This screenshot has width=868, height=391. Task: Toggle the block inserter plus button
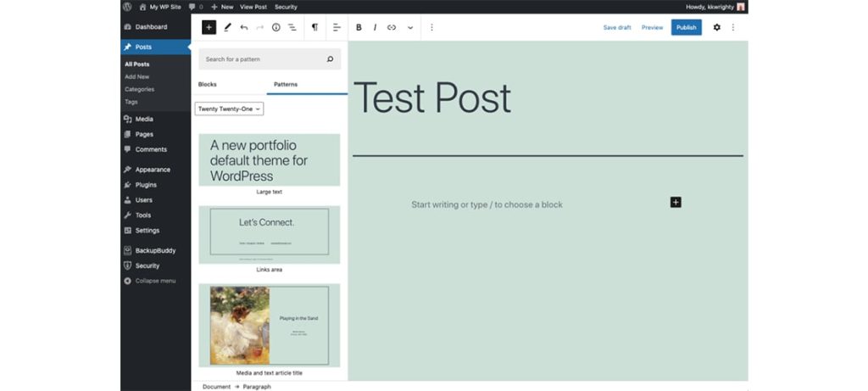tap(209, 27)
